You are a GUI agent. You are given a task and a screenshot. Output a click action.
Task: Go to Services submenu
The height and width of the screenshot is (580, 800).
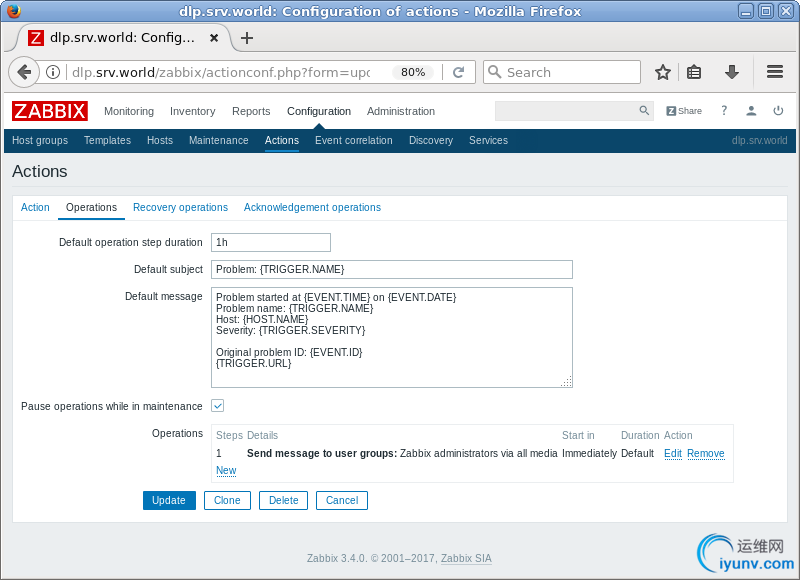[x=488, y=140]
